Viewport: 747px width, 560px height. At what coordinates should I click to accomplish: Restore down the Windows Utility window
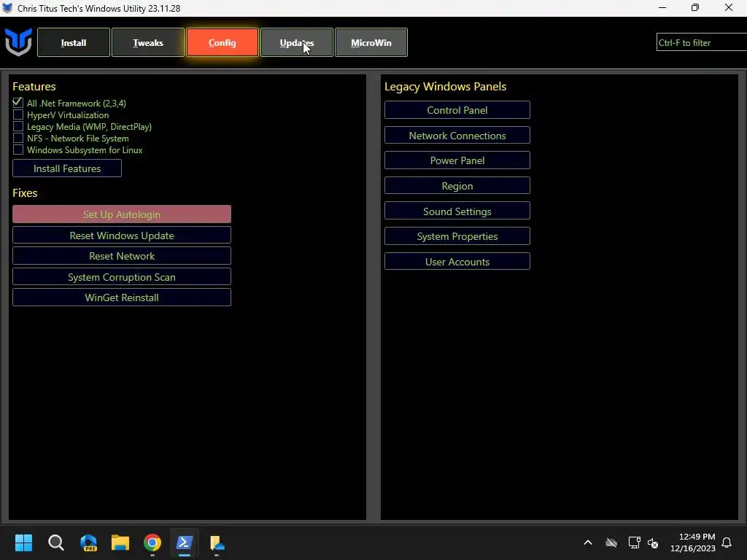coord(695,7)
